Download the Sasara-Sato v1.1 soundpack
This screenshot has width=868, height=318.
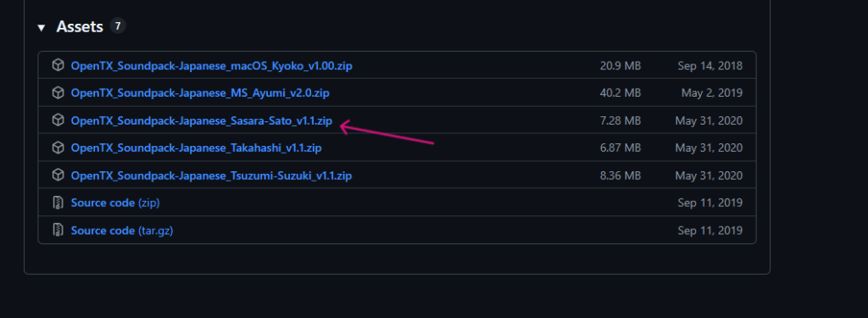coord(202,120)
